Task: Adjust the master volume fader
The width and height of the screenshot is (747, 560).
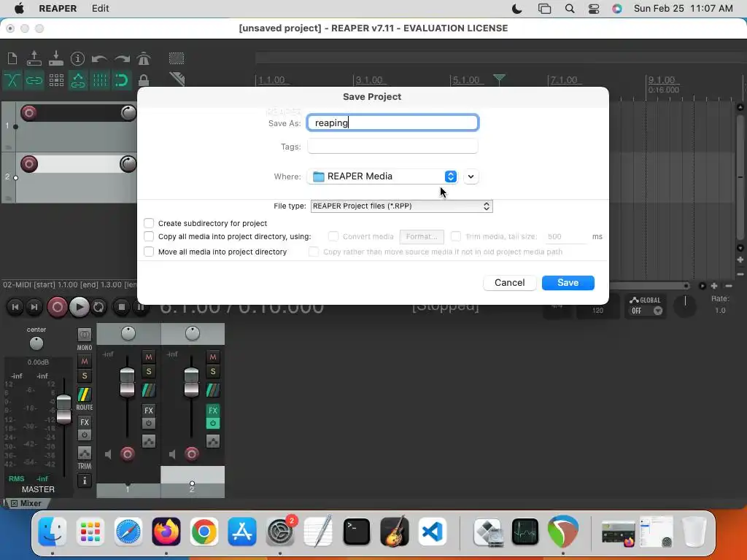Action: pos(63,410)
